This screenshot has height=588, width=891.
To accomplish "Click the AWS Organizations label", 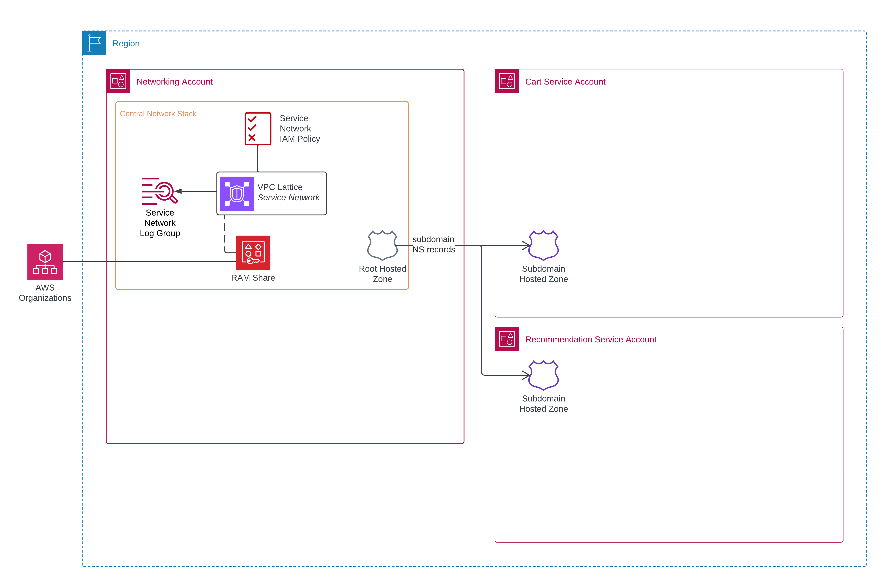I will click(45, 293).
